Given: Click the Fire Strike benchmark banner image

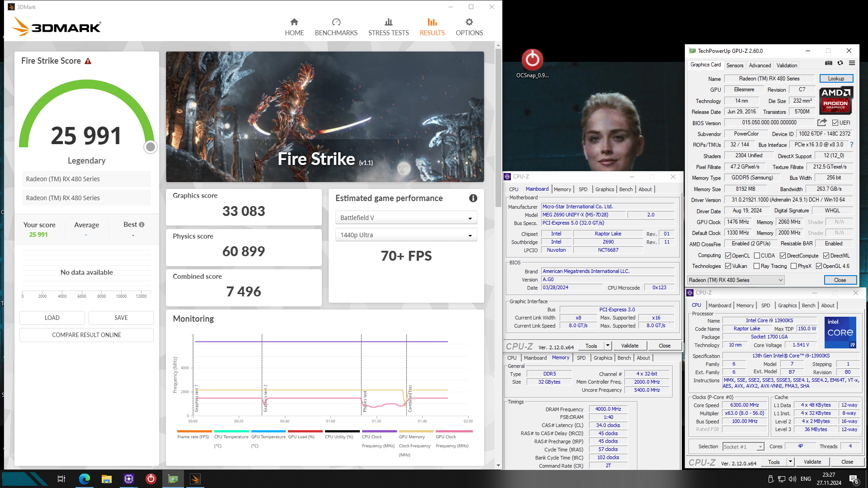Looking at the screenshot, I should click(325, 117).
